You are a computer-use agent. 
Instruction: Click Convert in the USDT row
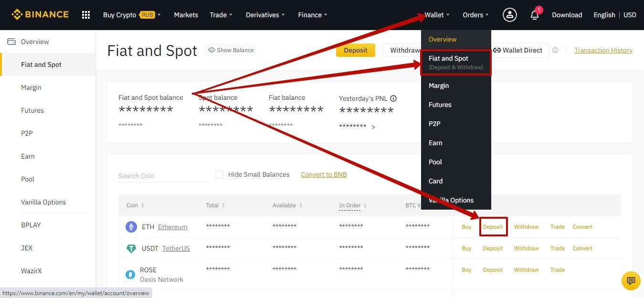(582, 248)
